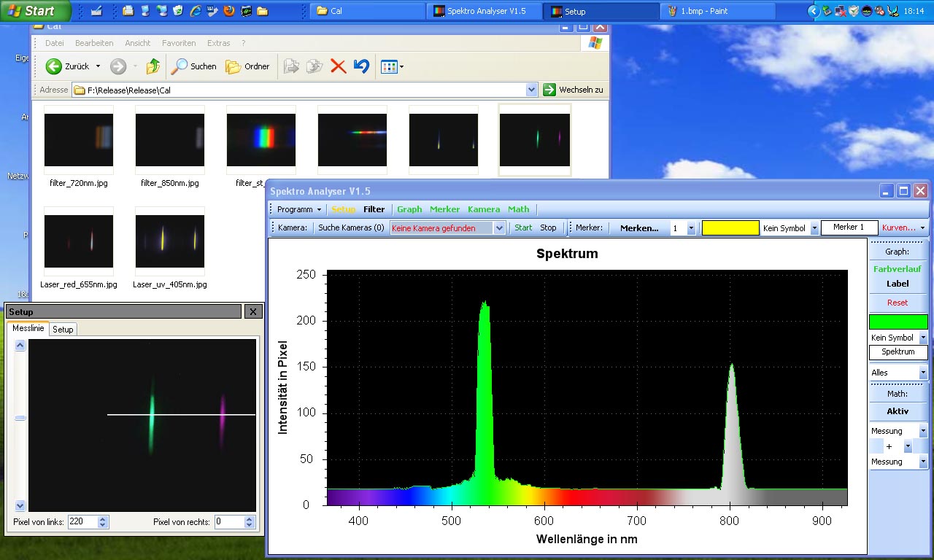Open the Keine Kamera gefunden dropdown

point(499,228)
